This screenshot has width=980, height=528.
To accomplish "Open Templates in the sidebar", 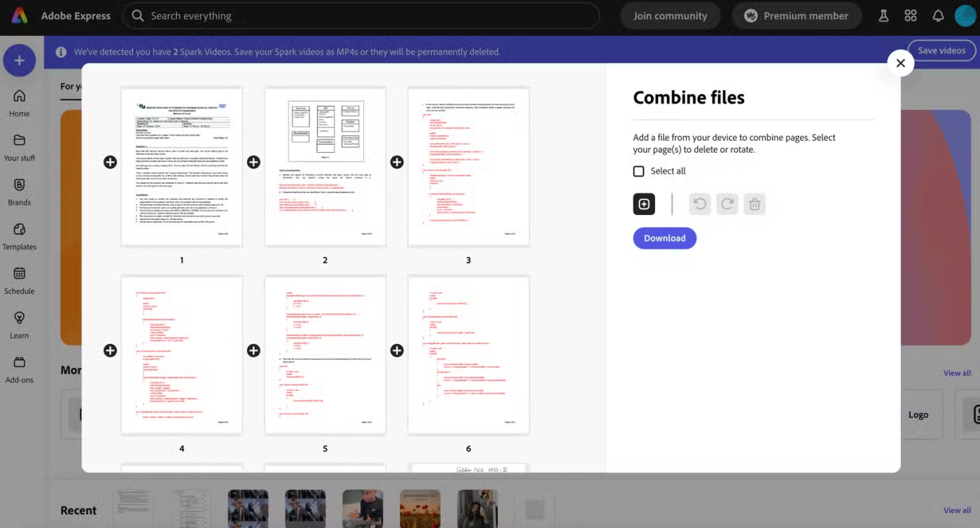I will 20,237.
